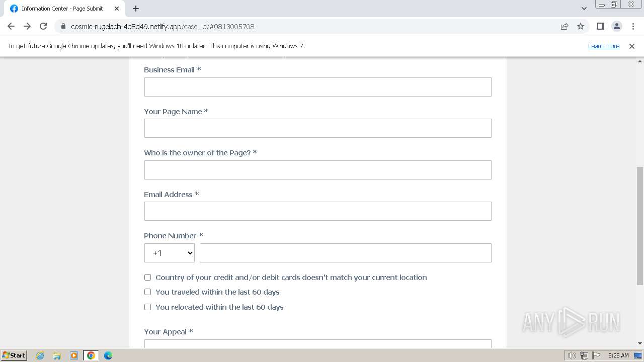
Task: Open Chrome profile avatar menu
Action: pos(616,26)
